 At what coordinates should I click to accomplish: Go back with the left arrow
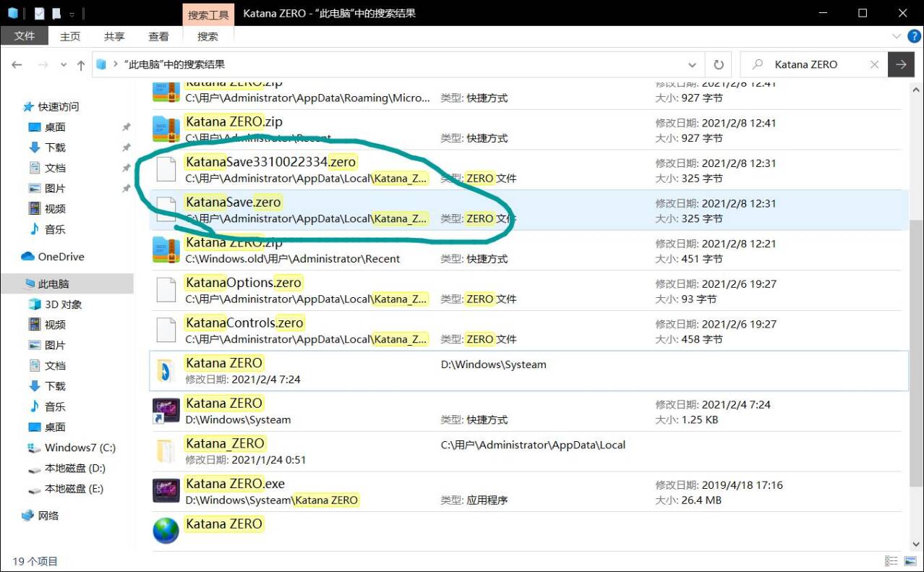point(17,64)
